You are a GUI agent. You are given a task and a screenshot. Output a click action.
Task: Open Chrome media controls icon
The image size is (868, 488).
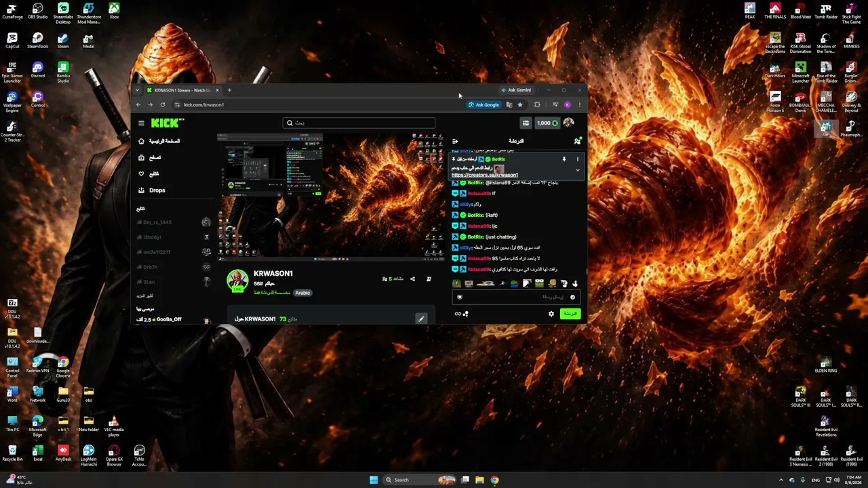[555, 105]
